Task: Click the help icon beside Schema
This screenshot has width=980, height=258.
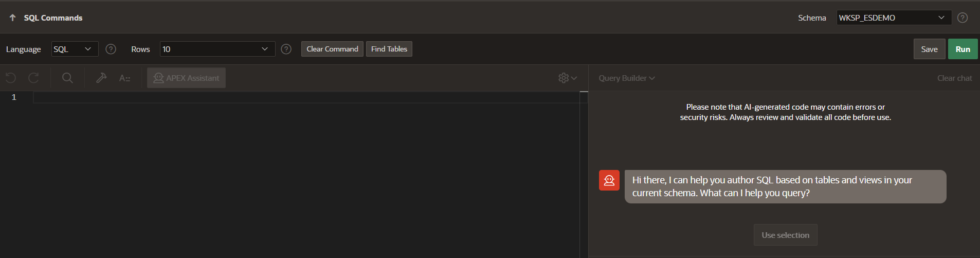Action: point(963,18)
